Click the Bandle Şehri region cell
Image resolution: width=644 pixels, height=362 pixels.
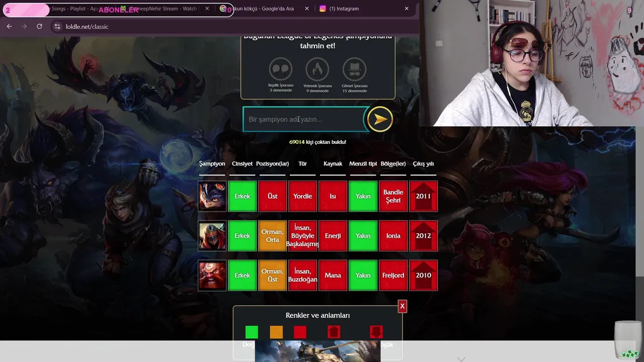pos(393,196)
